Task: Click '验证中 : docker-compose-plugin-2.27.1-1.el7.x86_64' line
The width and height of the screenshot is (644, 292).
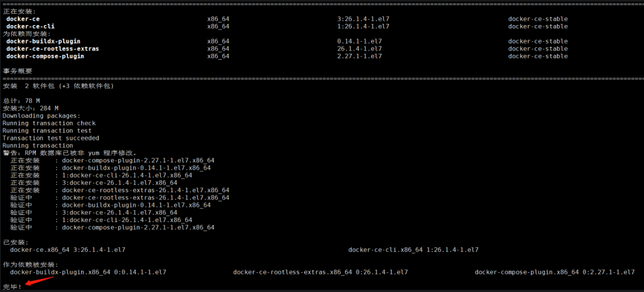Action: pyautogui.click(x=112, y=227)
